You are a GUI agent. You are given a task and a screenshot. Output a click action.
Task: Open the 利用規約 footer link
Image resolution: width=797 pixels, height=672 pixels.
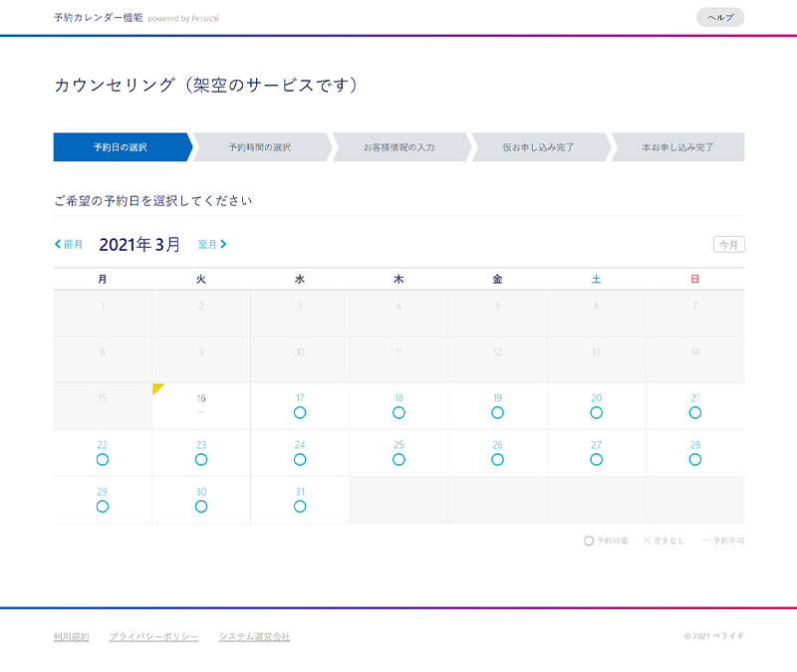click(x=71, y=636)
